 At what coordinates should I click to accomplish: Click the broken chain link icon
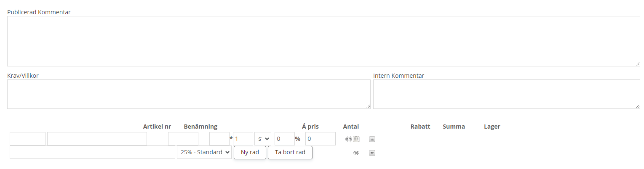[x=348, y=139]
